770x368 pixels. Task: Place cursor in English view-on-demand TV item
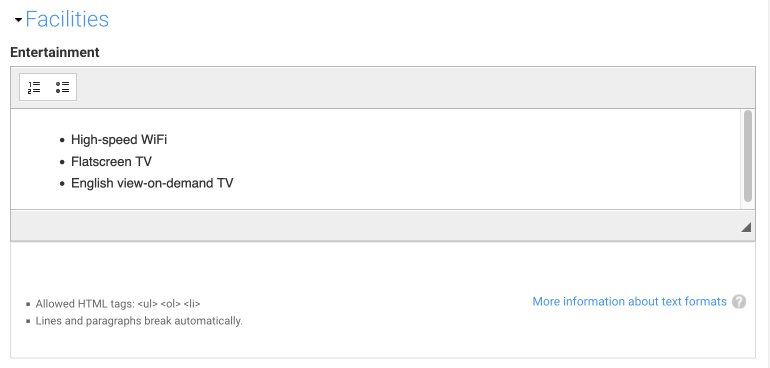(x=152, y=183)
